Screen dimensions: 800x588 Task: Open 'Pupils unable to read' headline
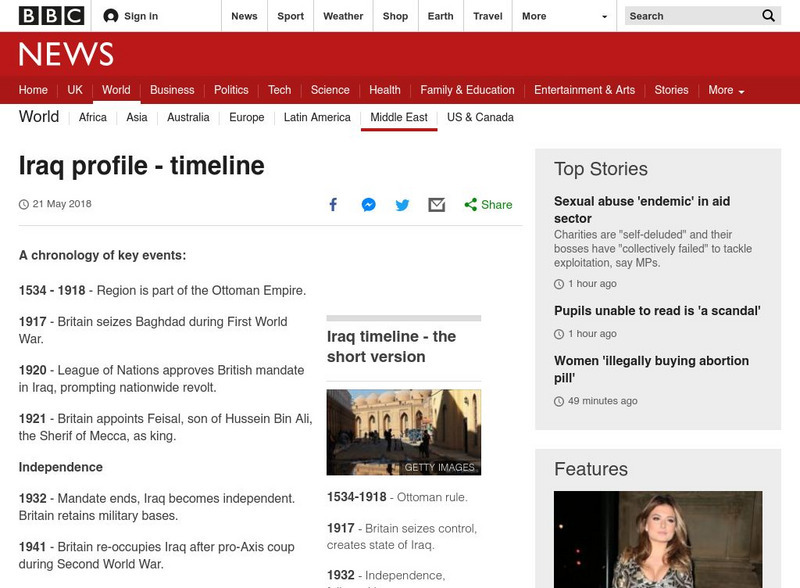point(657,311)
